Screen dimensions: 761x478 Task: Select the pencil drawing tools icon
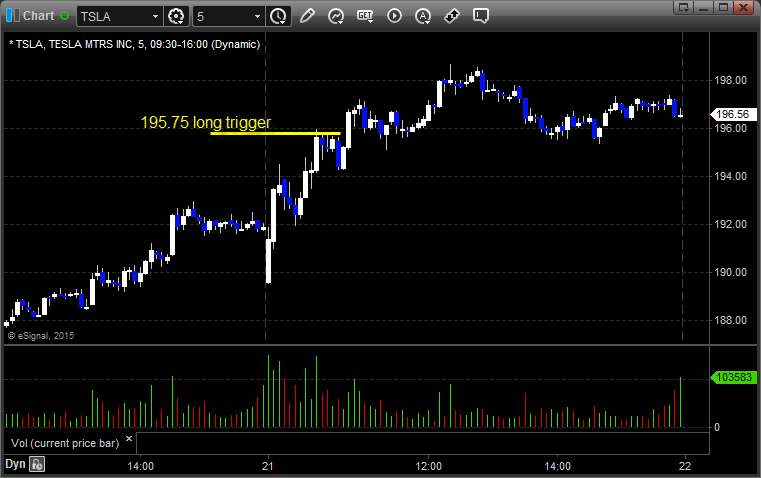tap(307, 16)
